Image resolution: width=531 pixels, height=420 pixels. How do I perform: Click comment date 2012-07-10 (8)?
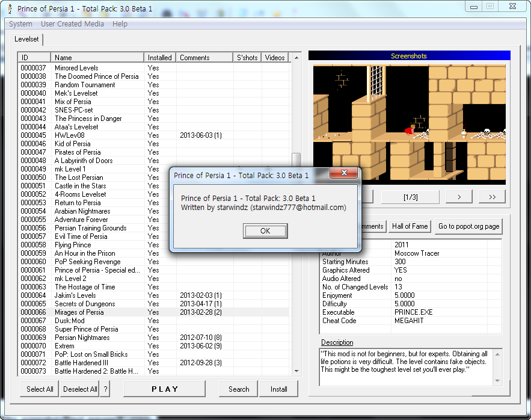point(201,338)
